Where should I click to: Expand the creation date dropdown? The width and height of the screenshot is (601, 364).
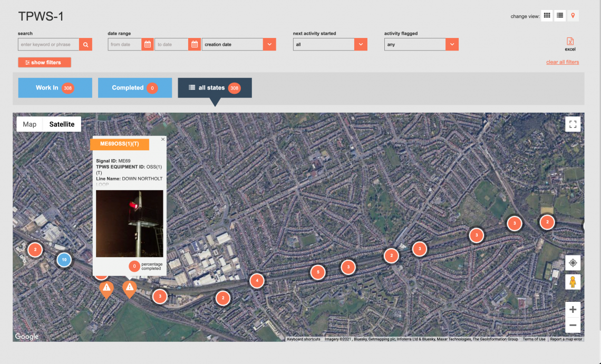pos(269,45)
